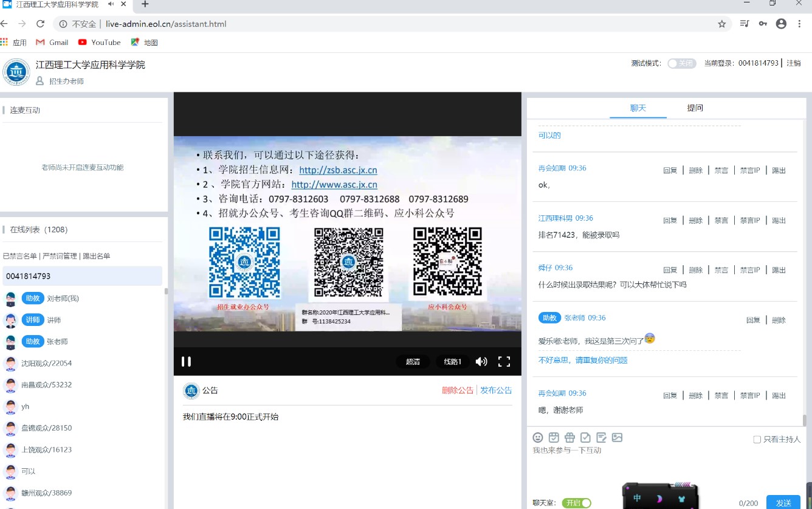Switch to the 提问 tab
Screen dimensions: 812x509
point(695,108)
